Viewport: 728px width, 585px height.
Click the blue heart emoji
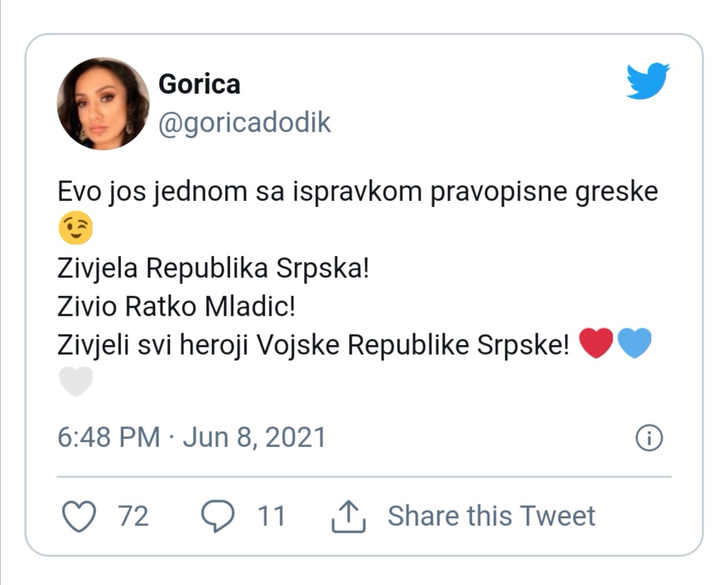click(634, 344)
